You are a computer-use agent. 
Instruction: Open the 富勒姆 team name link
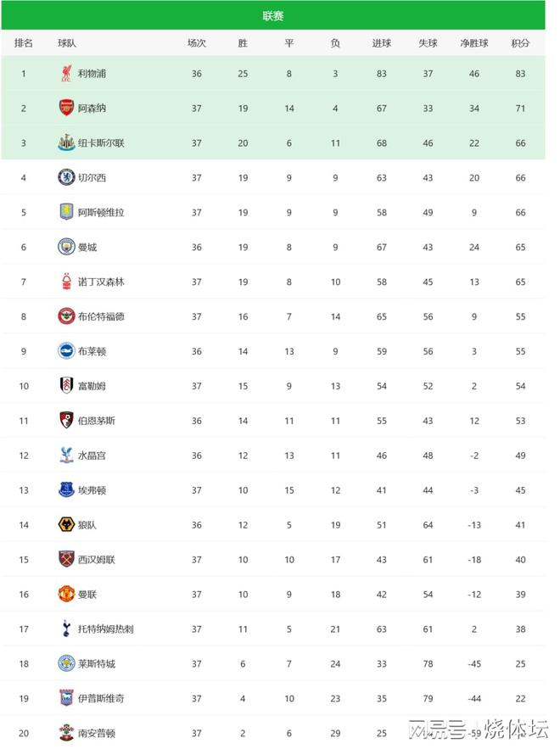92,386
